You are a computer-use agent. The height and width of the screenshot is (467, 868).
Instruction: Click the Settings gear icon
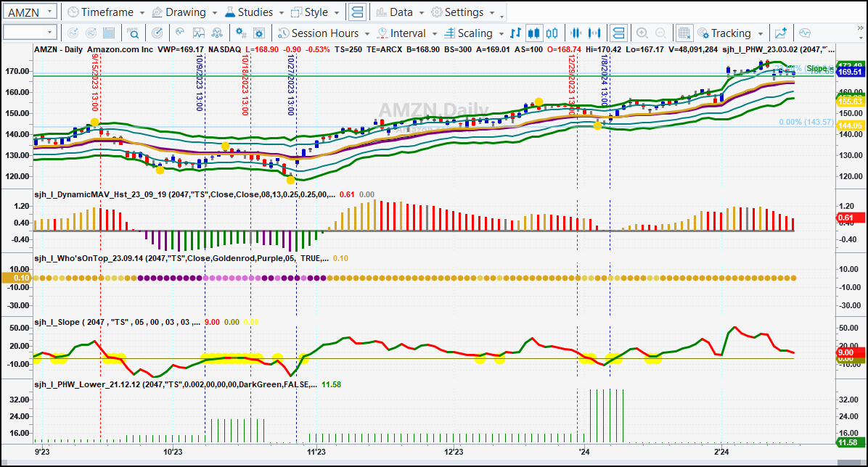pos(437,12)
